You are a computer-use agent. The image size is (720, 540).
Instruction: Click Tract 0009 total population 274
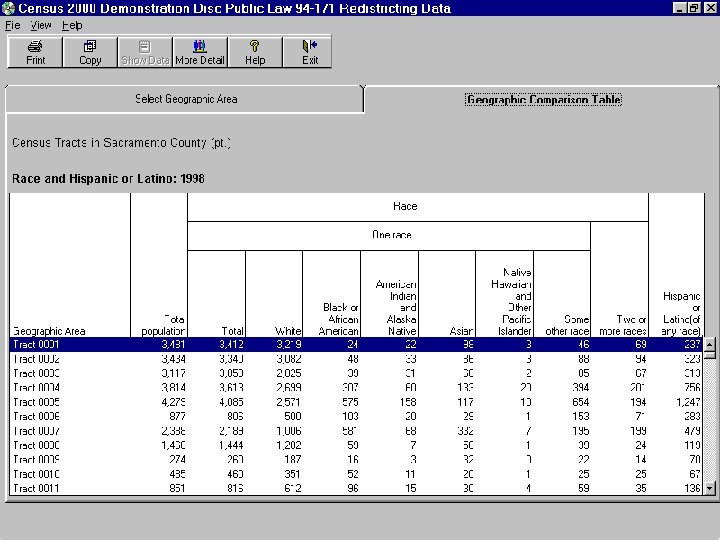pos(177,460)
